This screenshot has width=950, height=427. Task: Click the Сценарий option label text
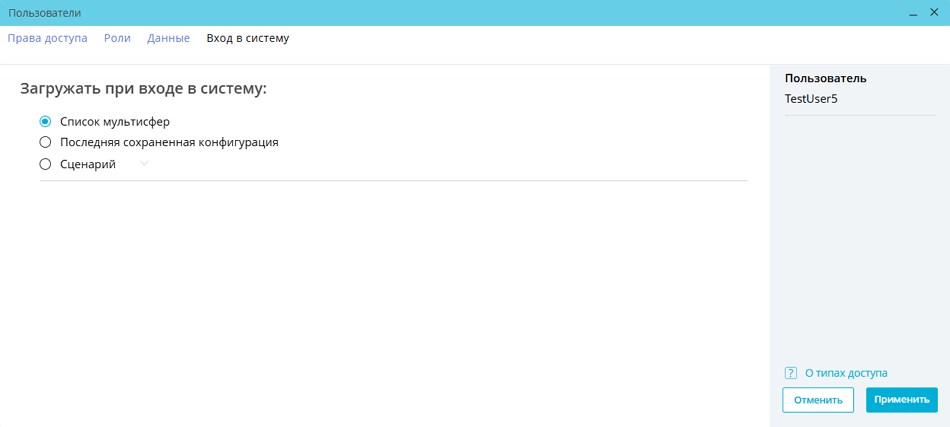point(88,164)
